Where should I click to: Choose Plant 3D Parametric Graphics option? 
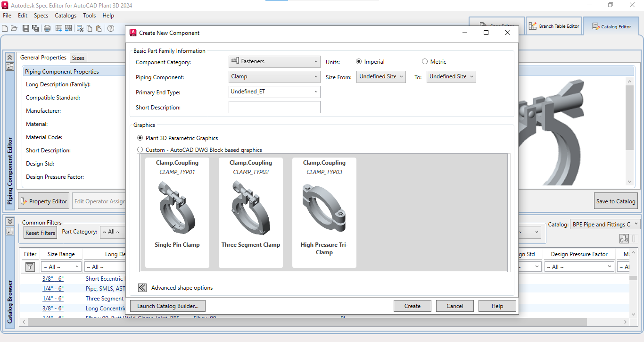point(140,138)
